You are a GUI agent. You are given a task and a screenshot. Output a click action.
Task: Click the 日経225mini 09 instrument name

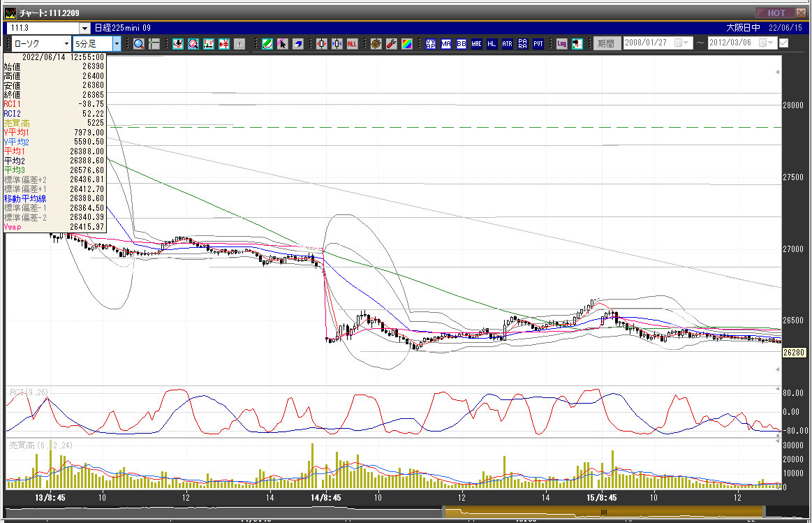(x=123, y=28)
